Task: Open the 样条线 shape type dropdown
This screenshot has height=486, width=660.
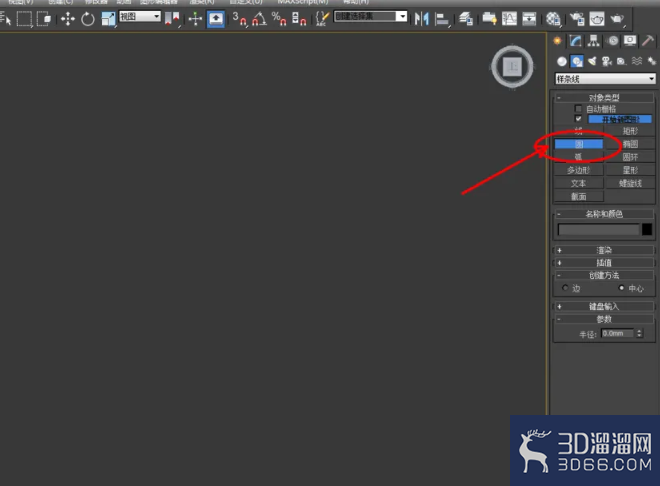Action: [x=605, y=79]
